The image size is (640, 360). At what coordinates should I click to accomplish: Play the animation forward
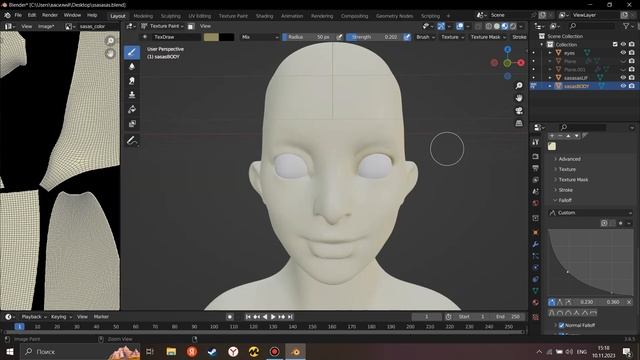273,317
